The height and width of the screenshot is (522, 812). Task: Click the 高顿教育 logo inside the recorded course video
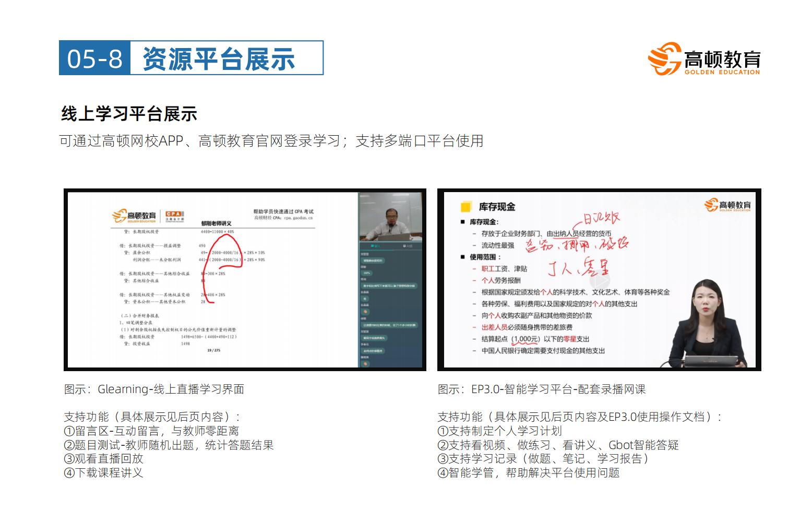(x=728, y=205)
